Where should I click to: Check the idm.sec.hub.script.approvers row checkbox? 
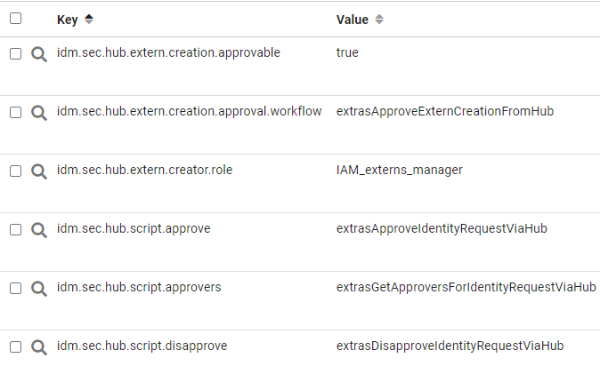coord(15,288)
